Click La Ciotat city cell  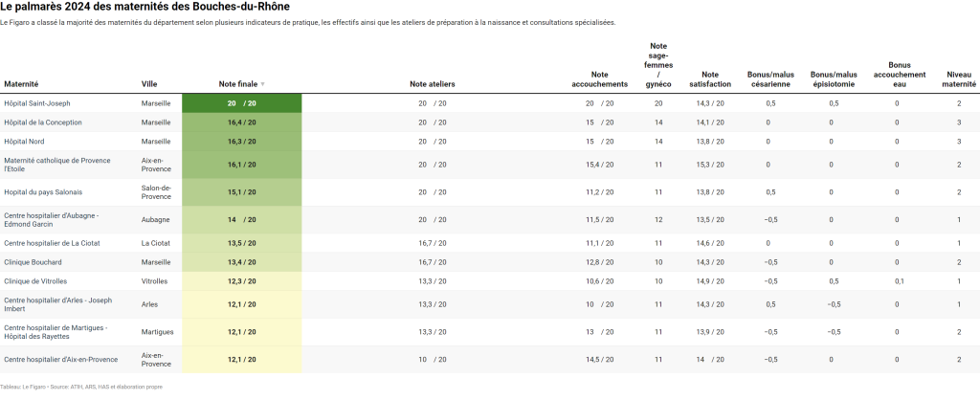(156, 243)
